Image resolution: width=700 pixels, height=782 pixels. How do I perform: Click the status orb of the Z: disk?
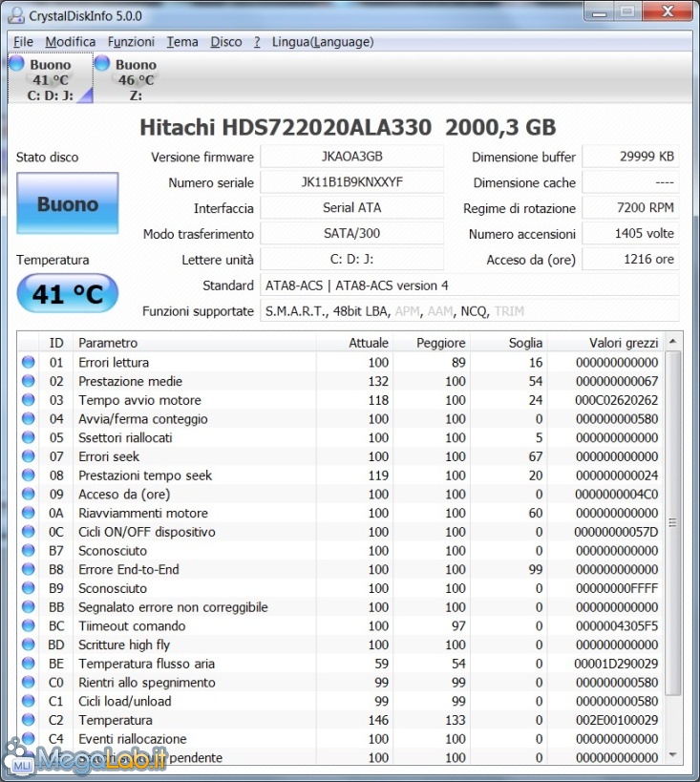[102, 63]
